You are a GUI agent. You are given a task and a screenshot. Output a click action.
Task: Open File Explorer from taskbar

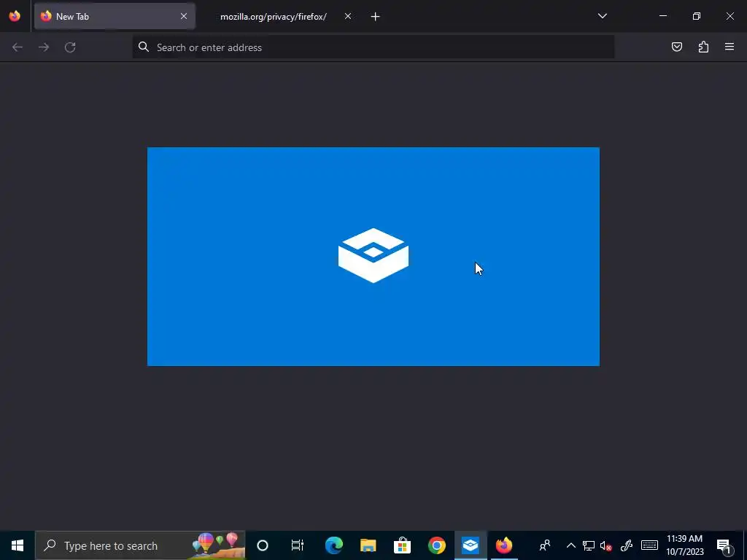pos(368,545)
